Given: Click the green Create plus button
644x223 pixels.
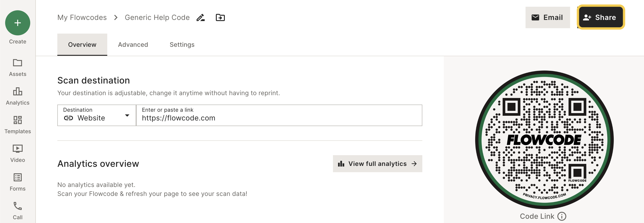Looking at the screenshot, I should click(17, 23).
